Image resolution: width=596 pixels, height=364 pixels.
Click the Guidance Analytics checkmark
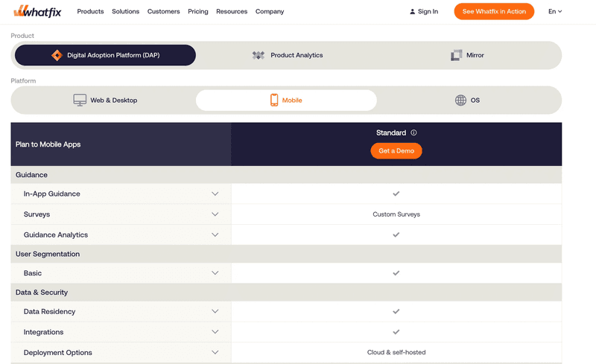pos(396,234)
